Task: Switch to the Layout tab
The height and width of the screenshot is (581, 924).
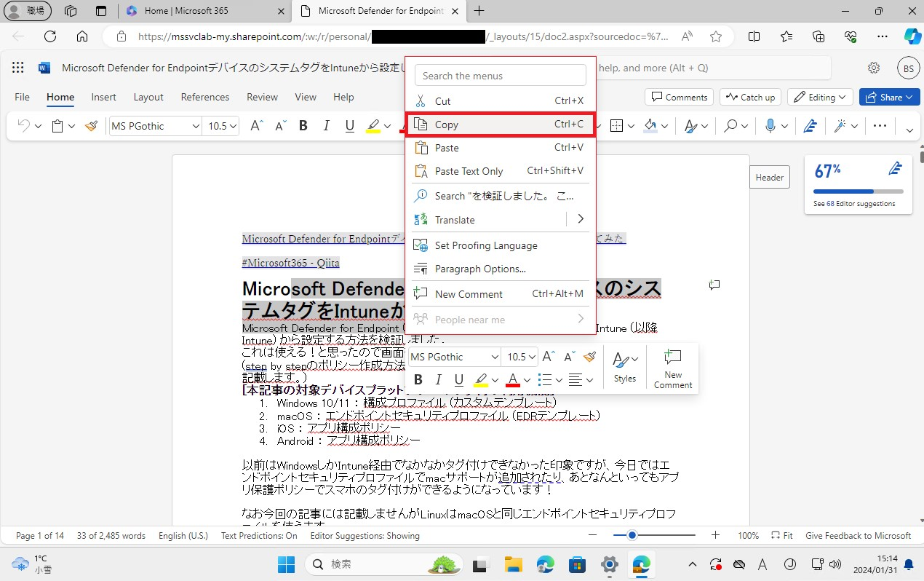Action: pyautogui.click(x=148, y=97)
